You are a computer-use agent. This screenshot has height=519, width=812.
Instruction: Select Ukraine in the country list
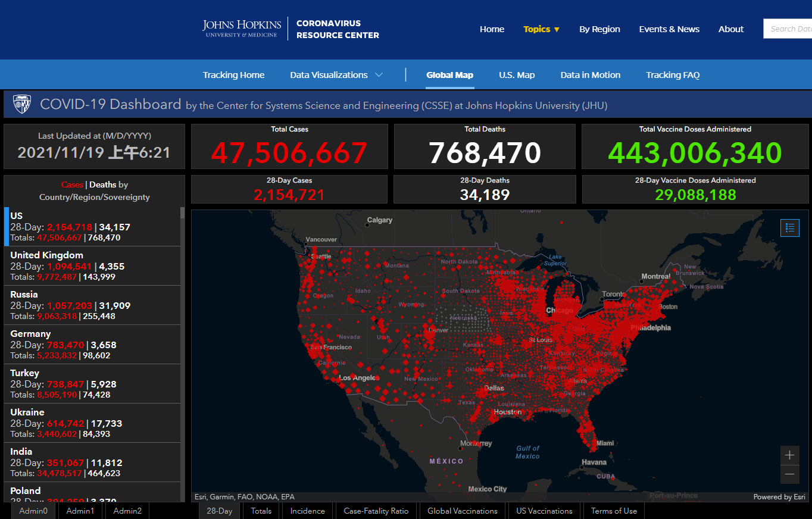pos(92,423)
